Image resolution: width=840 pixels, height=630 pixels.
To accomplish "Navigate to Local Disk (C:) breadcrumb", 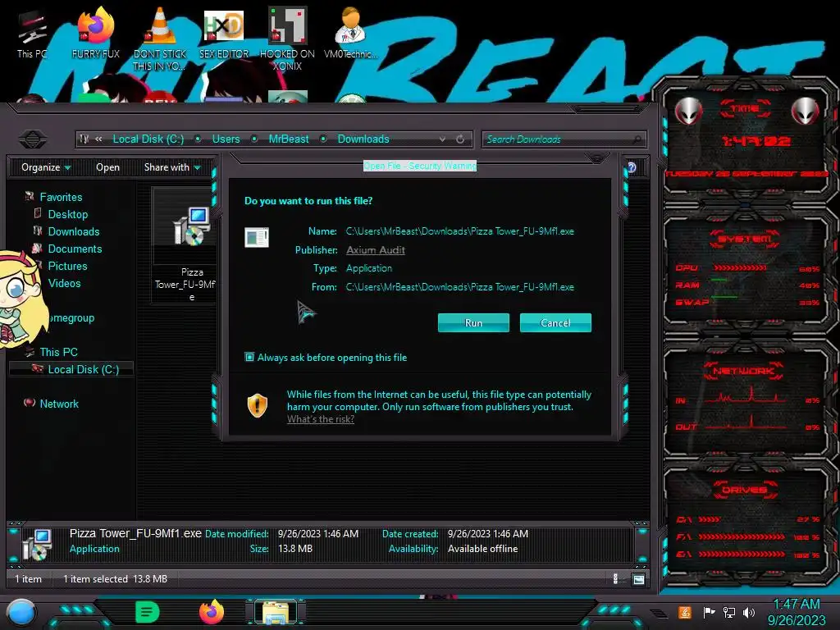I will point(148,139).
